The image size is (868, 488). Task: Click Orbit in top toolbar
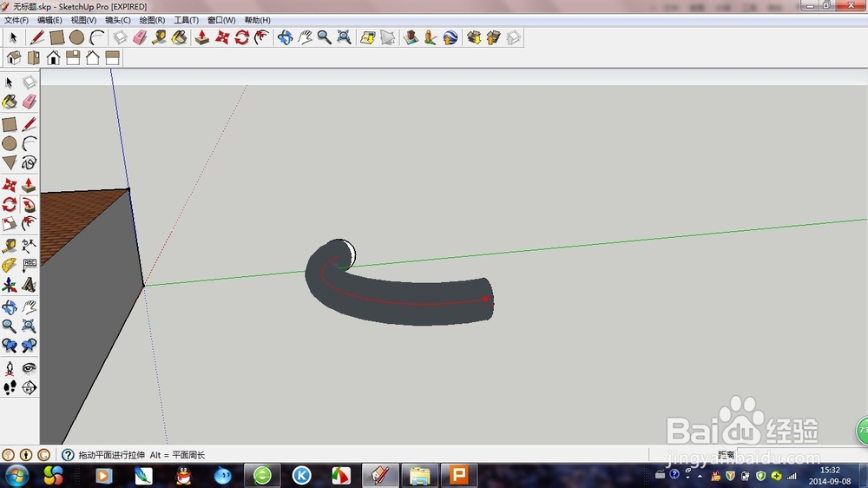(285, 37)
